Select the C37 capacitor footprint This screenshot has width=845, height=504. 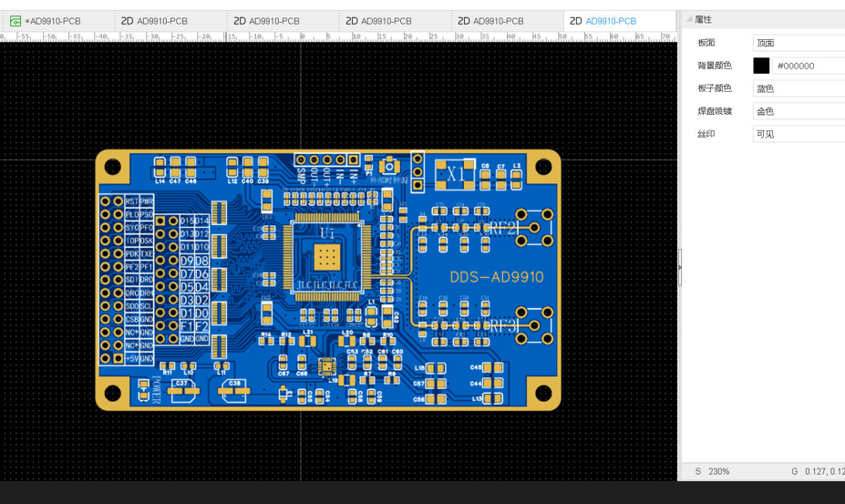pos(183,391)
